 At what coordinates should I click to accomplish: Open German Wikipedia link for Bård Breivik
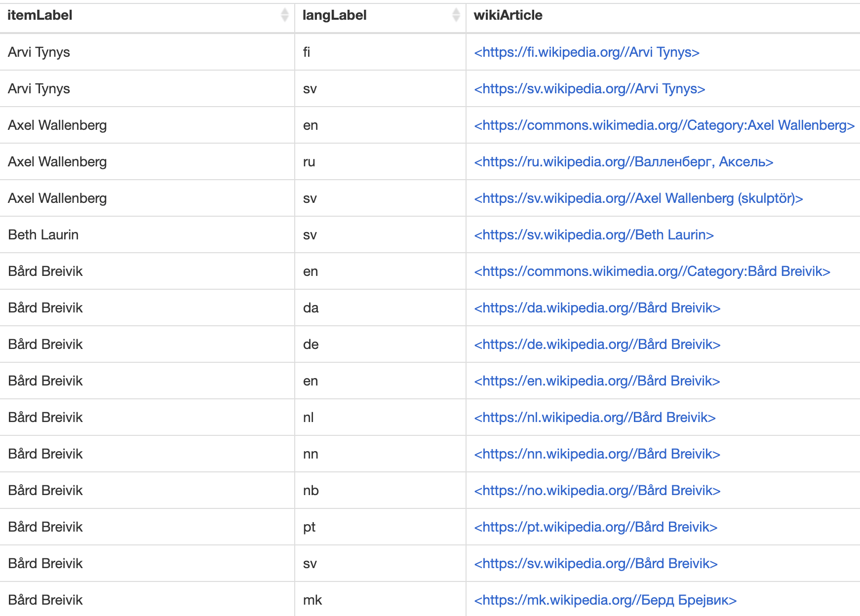[x=597, y=345]
